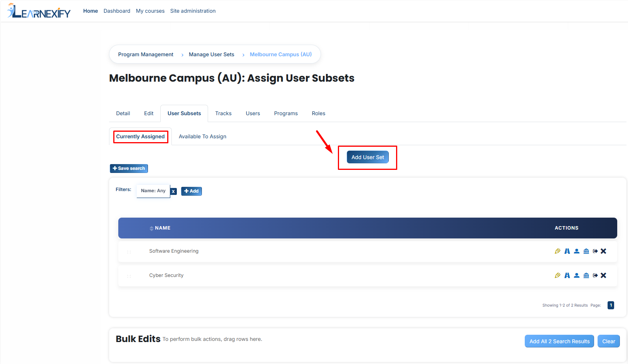
Task: Edit the Software Engineering user set (pencil icon)
Action: pos(557,251)
